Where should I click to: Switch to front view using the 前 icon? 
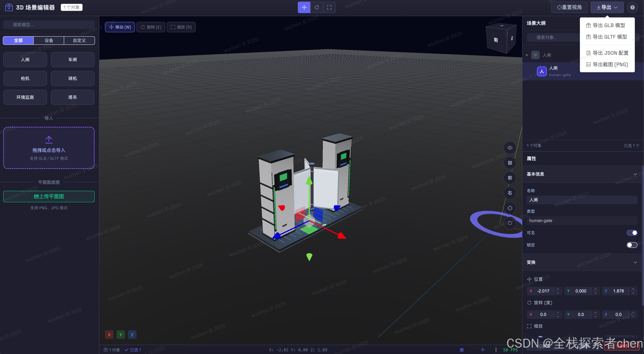(510, 178)
